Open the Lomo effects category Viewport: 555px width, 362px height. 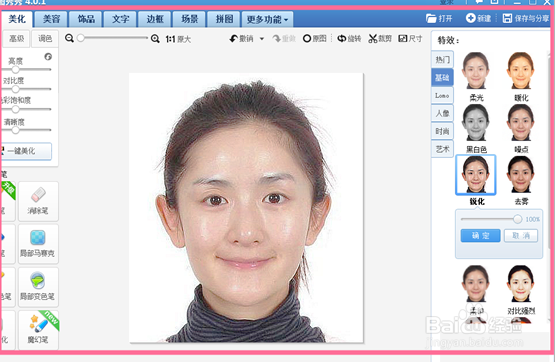[442, 96]
